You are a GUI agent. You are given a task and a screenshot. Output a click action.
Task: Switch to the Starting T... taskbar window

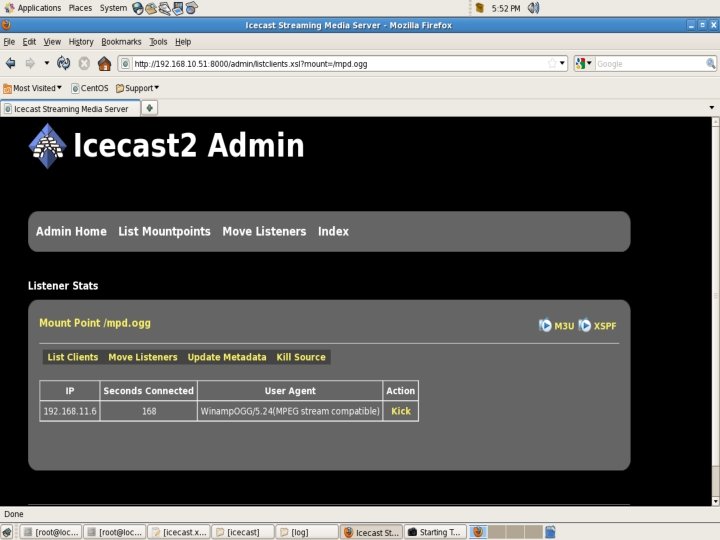pos(435,532)
